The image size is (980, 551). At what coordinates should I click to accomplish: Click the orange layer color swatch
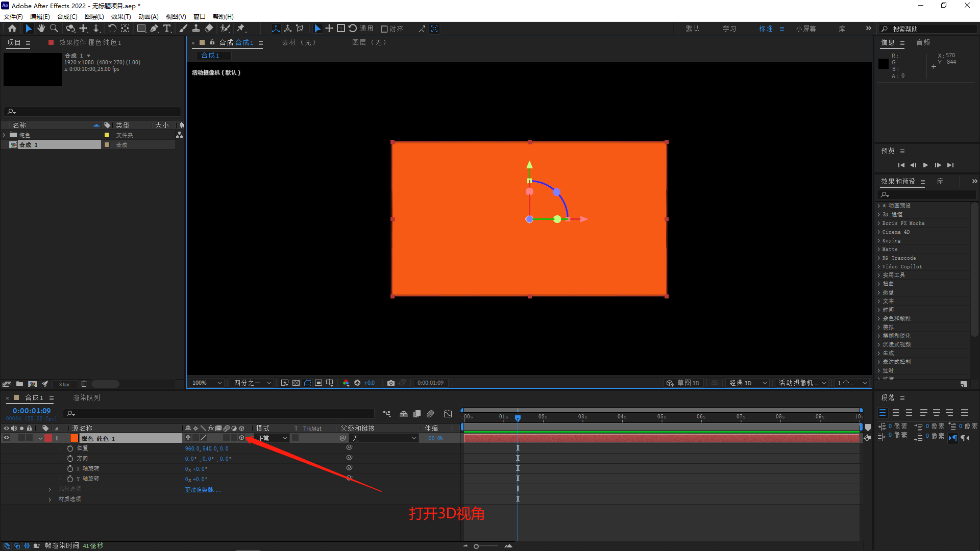(x=75, y=438)
